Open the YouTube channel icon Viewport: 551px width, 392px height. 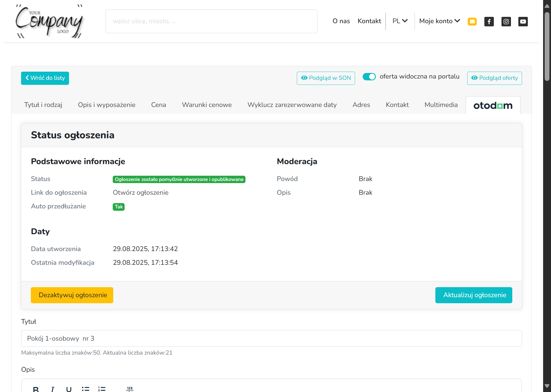click(x=523, y=21)
